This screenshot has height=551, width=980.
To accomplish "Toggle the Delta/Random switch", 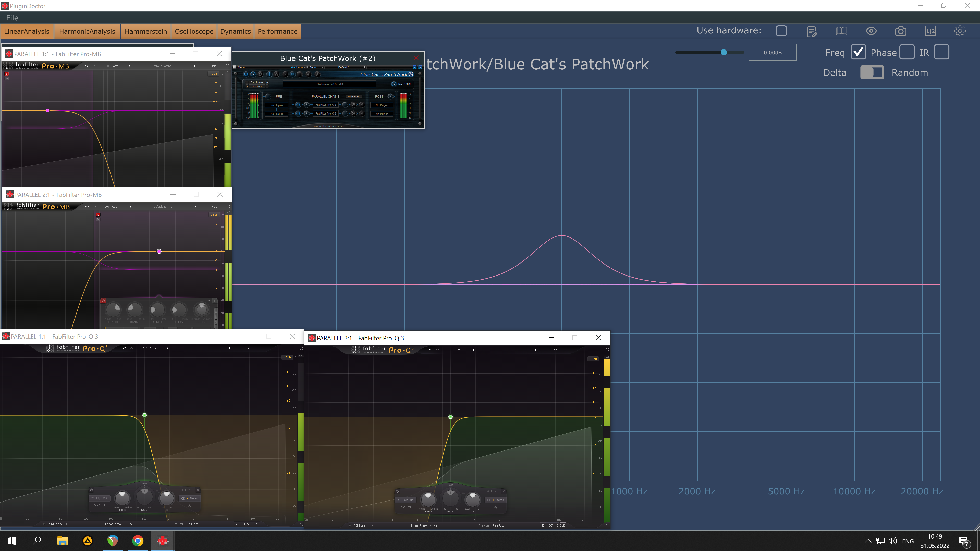I will (872, 72).
